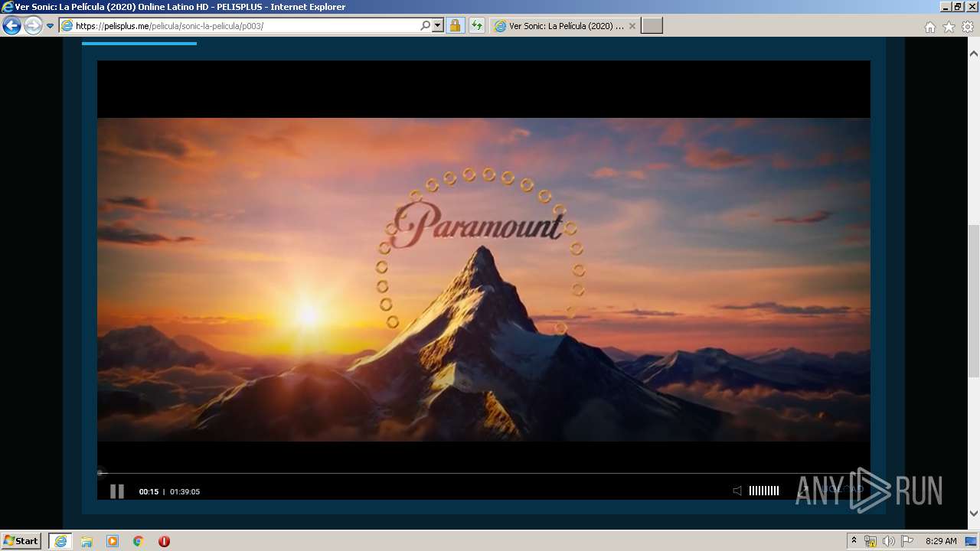Switch to Internet Explorer taskbar button

pyautogui.click(x=60, y=540)
